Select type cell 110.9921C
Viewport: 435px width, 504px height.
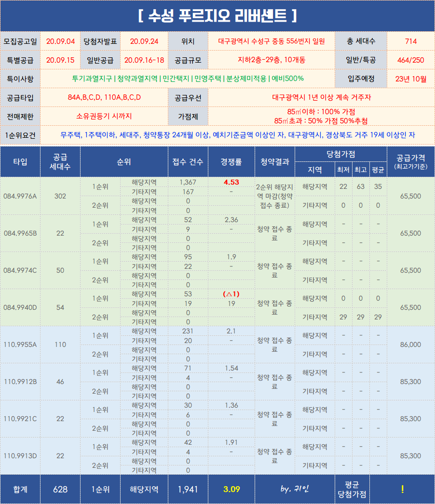click(20, 419)
